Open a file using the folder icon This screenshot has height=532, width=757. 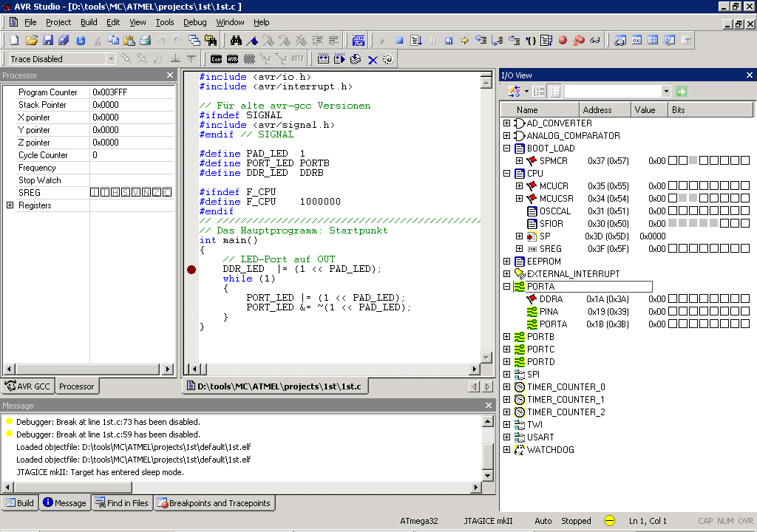coord(31,41)
